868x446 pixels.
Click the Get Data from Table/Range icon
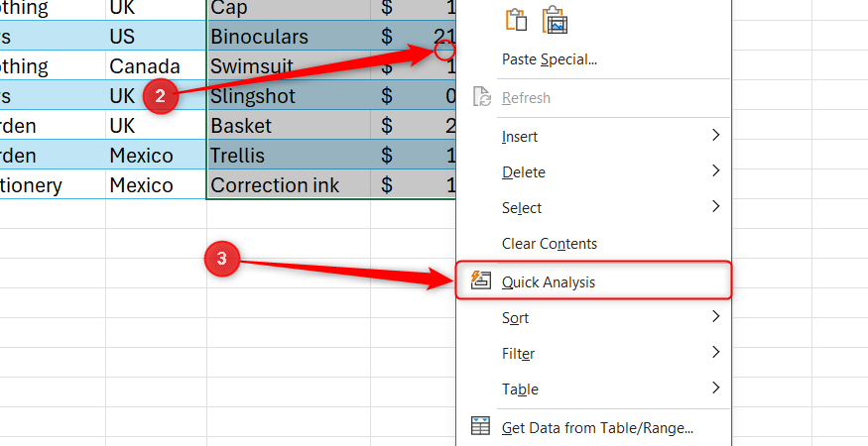[480, 426]
